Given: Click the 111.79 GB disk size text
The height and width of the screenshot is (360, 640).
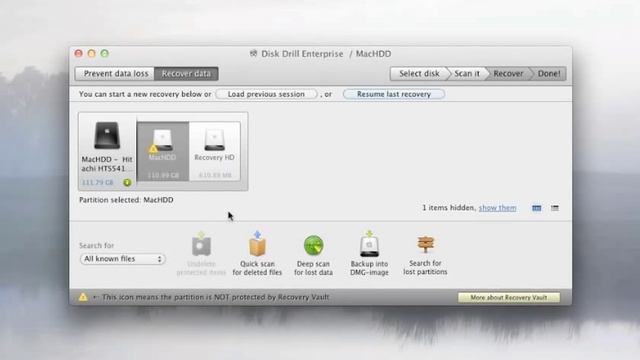Looking at the screenshot, I should click(98, 182).
